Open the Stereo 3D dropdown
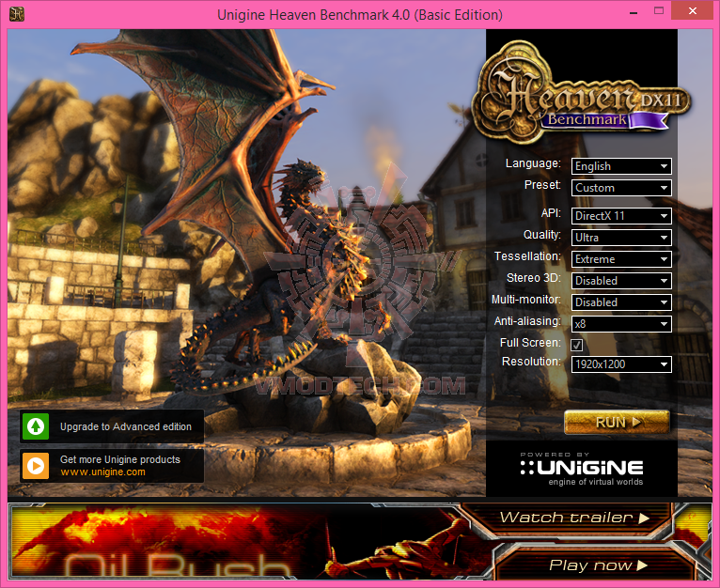 tap(621, 281)
